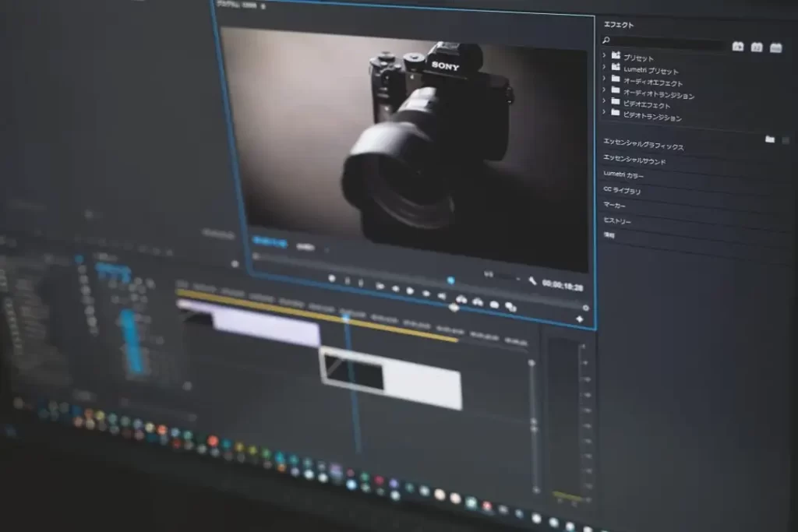Open the Lumetri カラー panel

pos(623,175)
